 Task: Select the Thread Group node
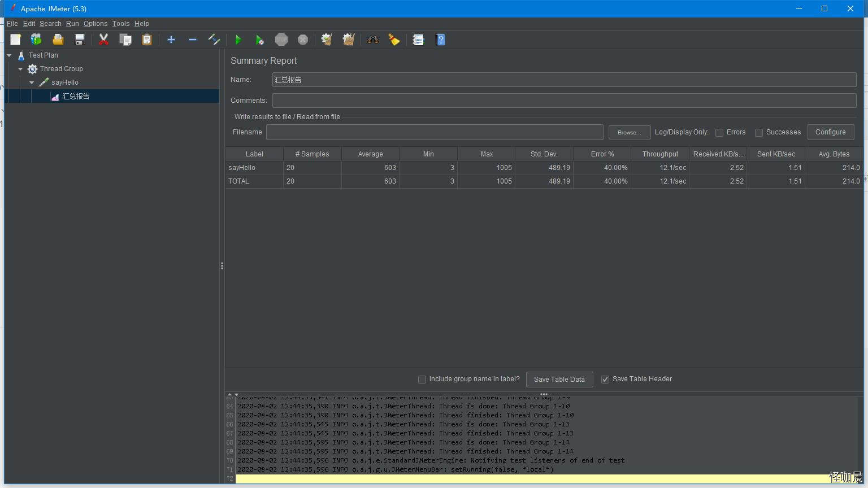coord(61,69)
